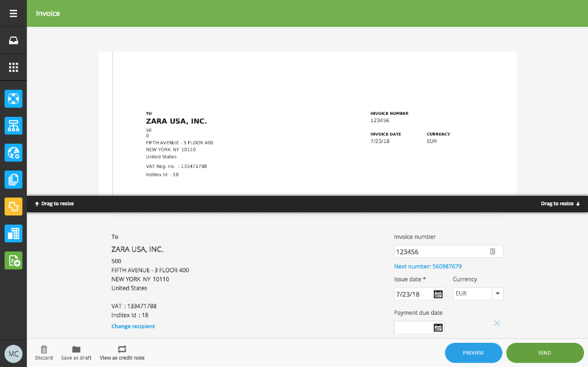Screen dimensions: 588x367
Task: Open the documents copy app icon
Action: point(14,180)
